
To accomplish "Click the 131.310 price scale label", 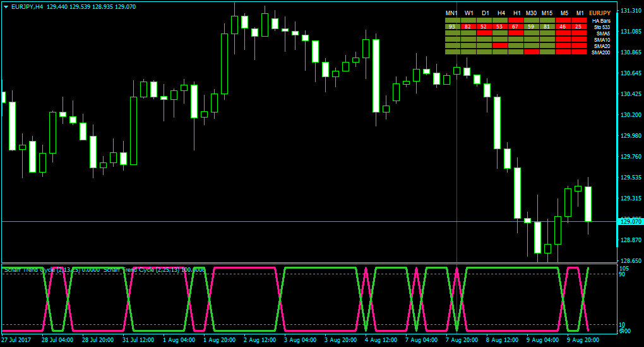I will (631, 11).
